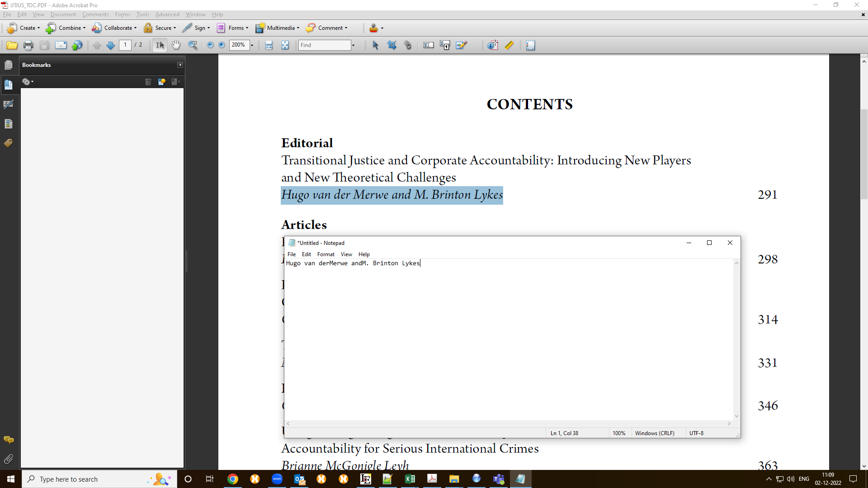Viewport: 868px width, 488px height.
Task: Open a file with the folder icon
Action: [x=11, y=45]
